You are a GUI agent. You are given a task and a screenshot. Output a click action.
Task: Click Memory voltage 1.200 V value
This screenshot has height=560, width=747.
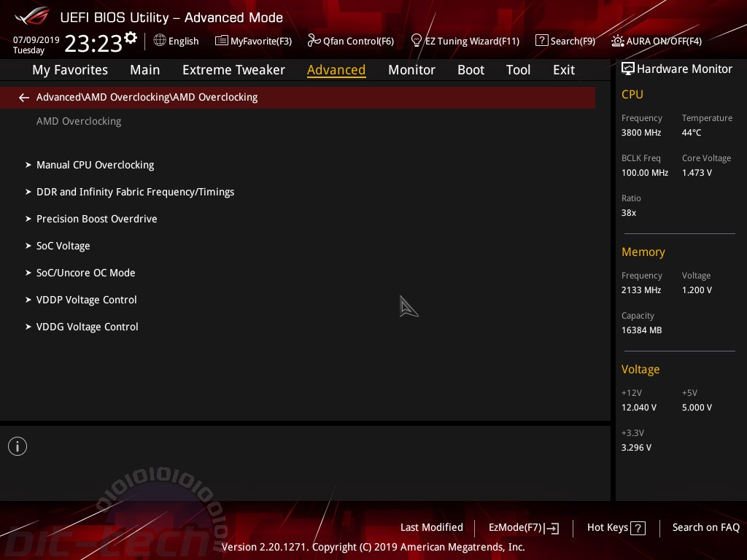(x=697, y=290)
